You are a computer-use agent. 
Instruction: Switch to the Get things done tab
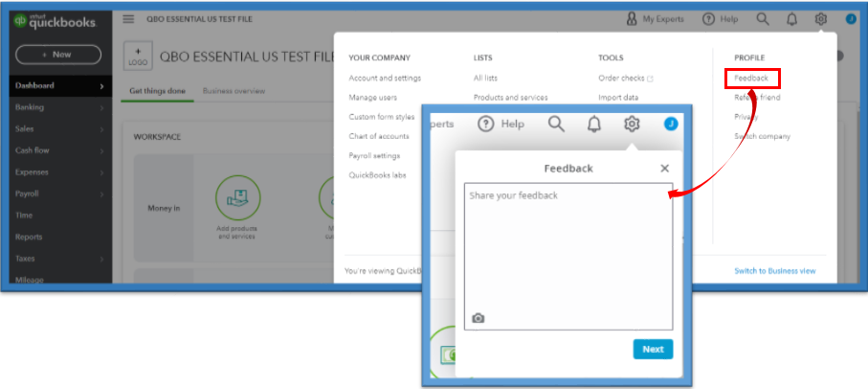[x=157, y=91]
